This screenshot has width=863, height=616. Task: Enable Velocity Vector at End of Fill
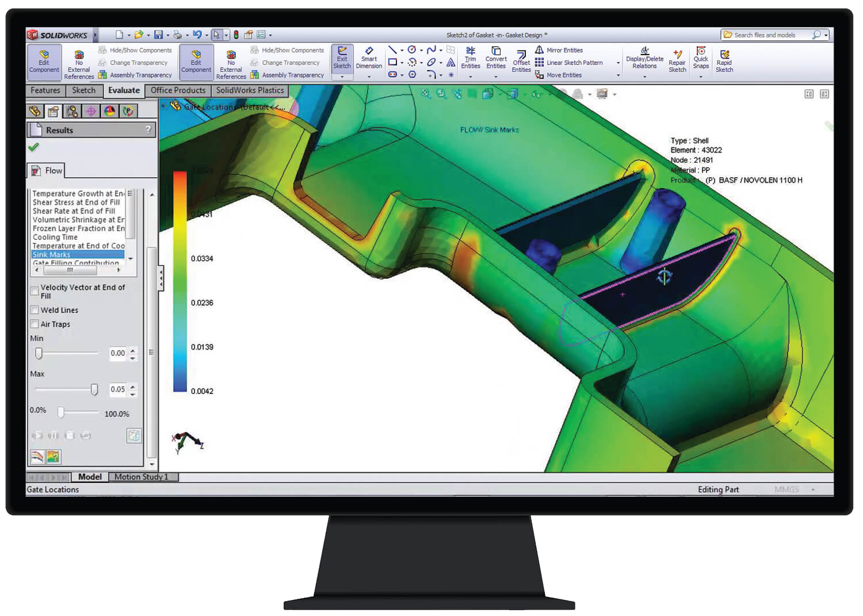35,291
